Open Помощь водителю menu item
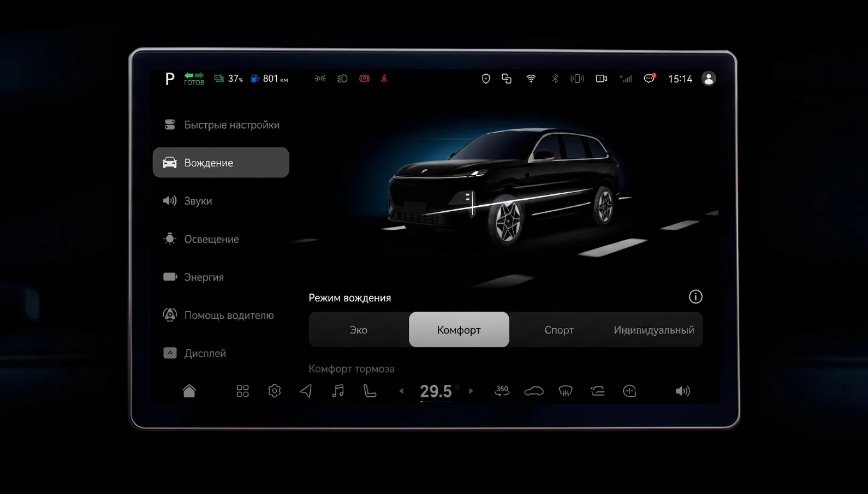The height and width of the screenshot is (494, 868). (221, 316)
